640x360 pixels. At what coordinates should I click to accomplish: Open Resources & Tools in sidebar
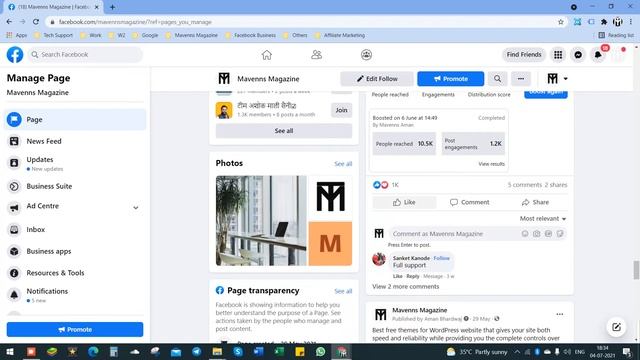coord(75,273)
